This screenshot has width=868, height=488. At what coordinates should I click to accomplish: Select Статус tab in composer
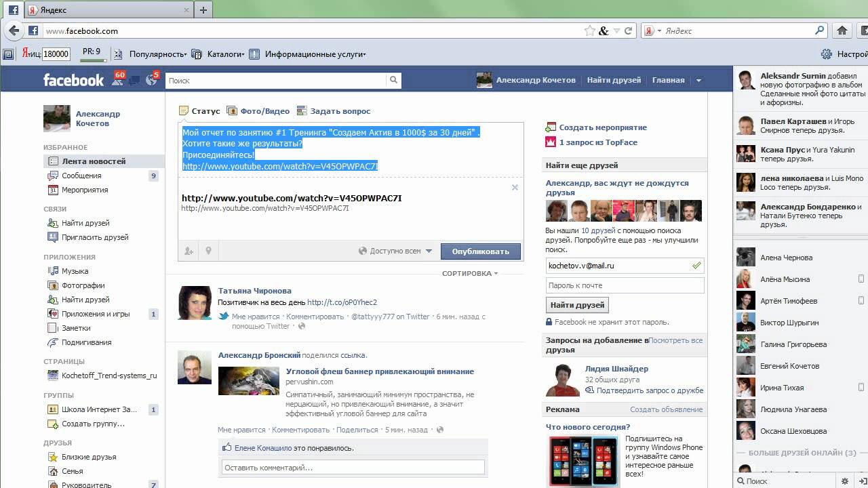(199, 111)
